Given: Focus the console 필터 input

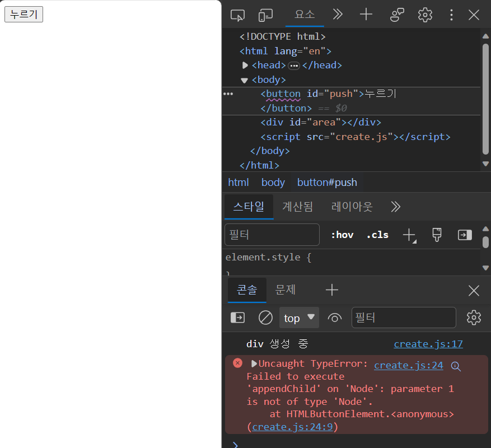Looking at the screenshot, I should point(404,318).
